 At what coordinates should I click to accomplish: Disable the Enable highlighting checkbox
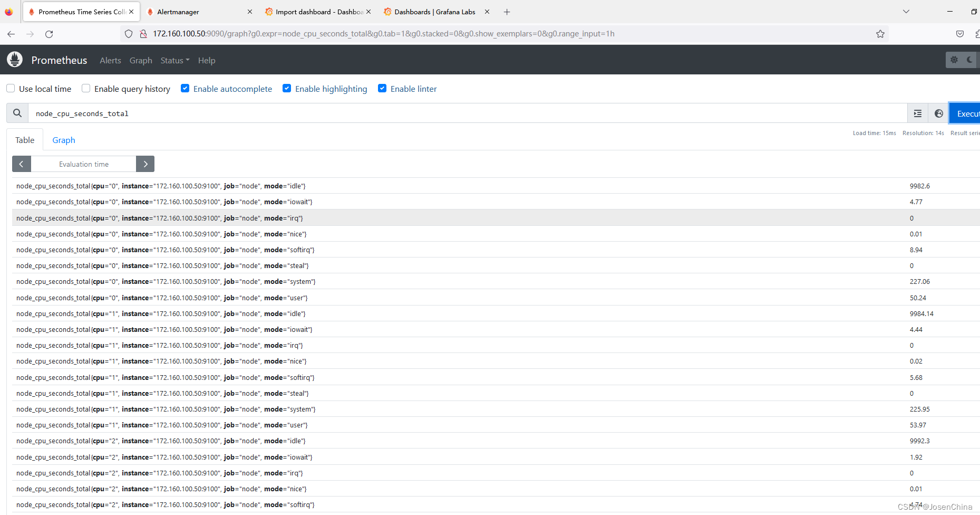[x=287, y=88]
